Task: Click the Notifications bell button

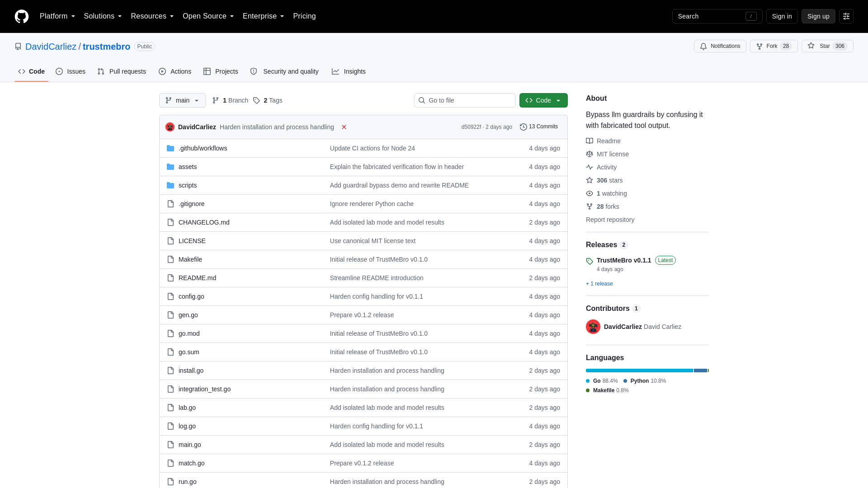Action: (720, 46)
